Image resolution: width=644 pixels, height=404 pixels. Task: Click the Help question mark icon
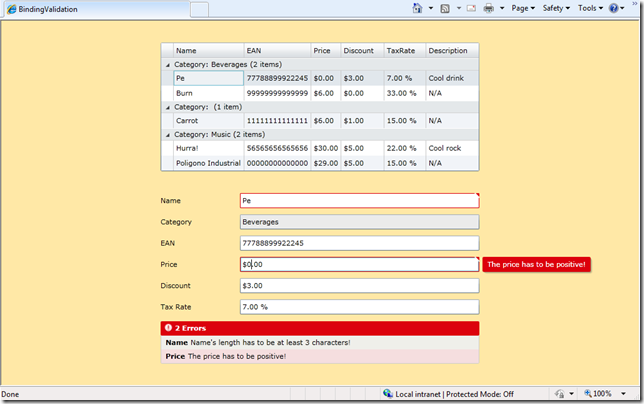coord(613,8)
